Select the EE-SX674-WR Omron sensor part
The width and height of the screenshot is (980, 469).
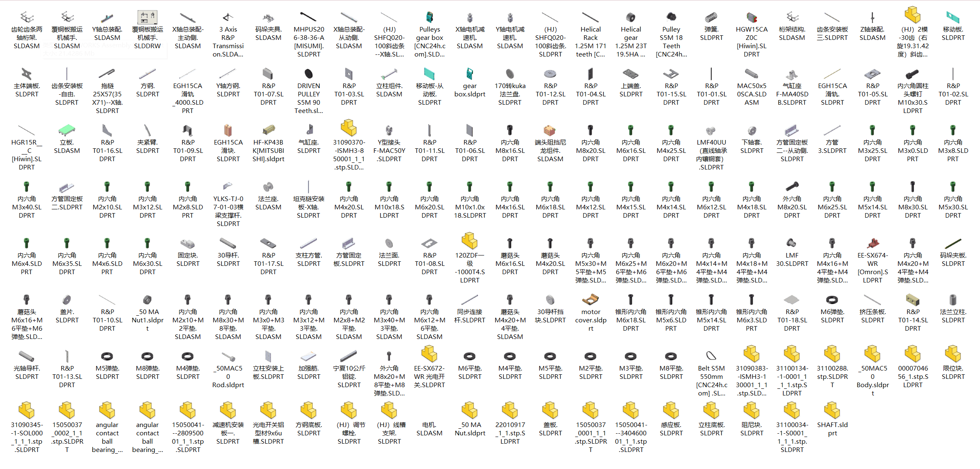click(x=872, y=260)
